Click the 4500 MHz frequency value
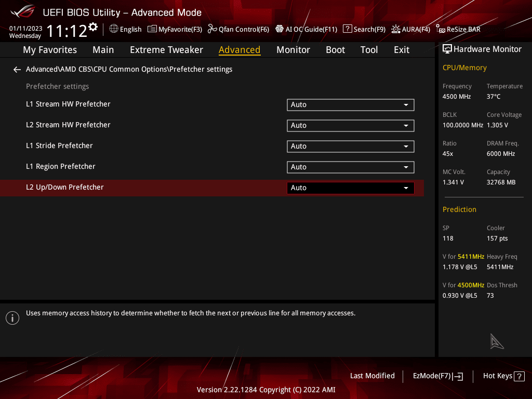The width and height of the screenshot is (532, 399). [x=457, y=97]
